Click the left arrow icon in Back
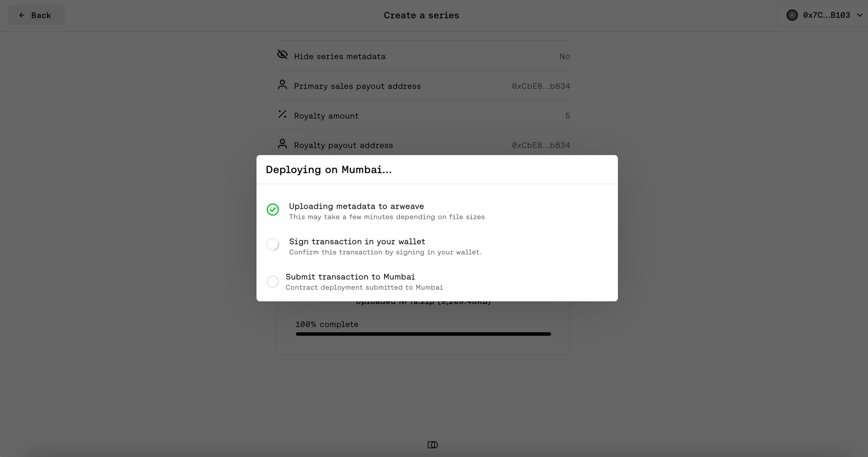The width and height of the screenshot is (868, 457). [22, 15]
